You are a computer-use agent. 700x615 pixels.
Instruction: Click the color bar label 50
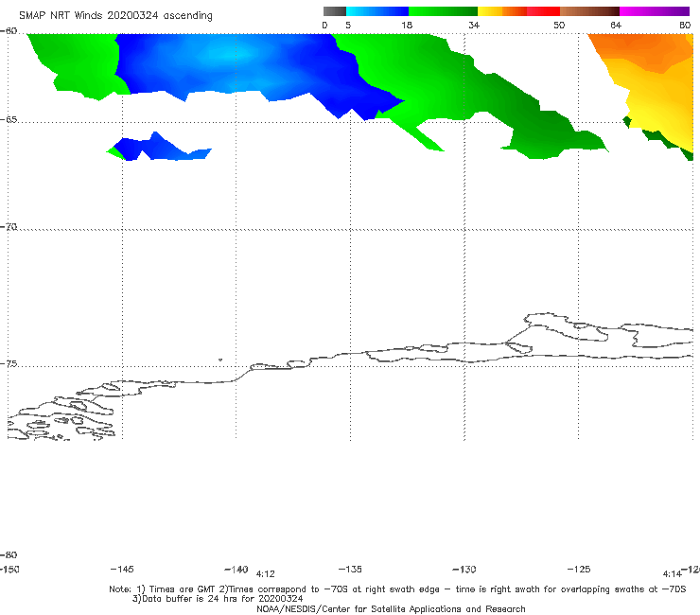pos(559,25)
